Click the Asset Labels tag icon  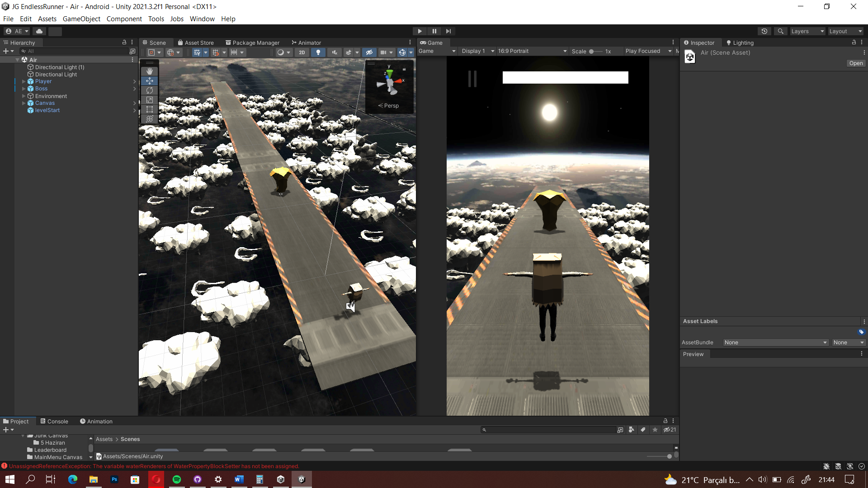point(861,332)
